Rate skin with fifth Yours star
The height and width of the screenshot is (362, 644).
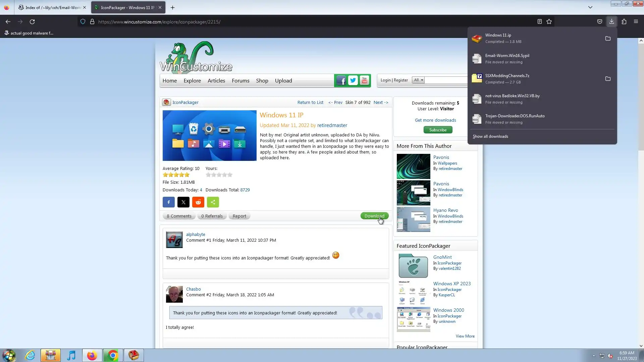pyautogui.click(x=230, y=175)
